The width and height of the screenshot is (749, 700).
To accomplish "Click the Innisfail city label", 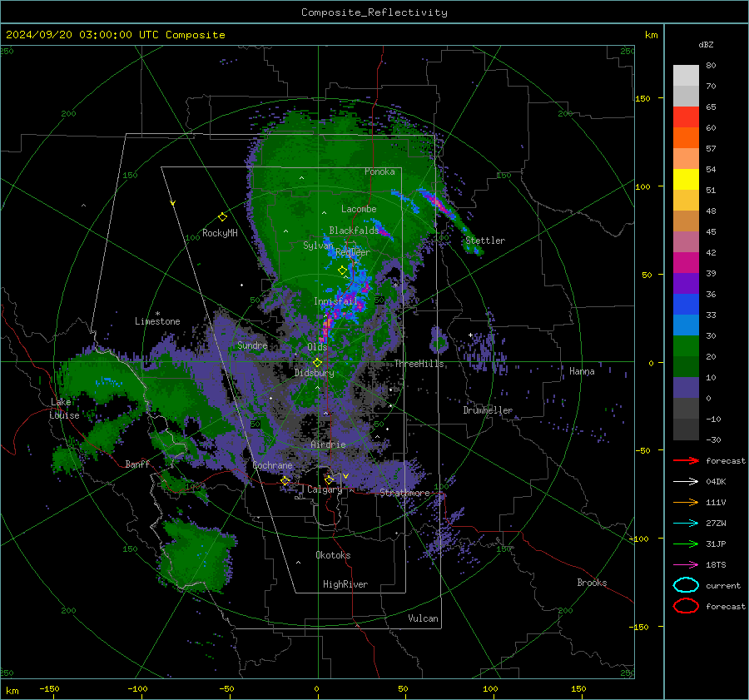I will pos(335,301).
